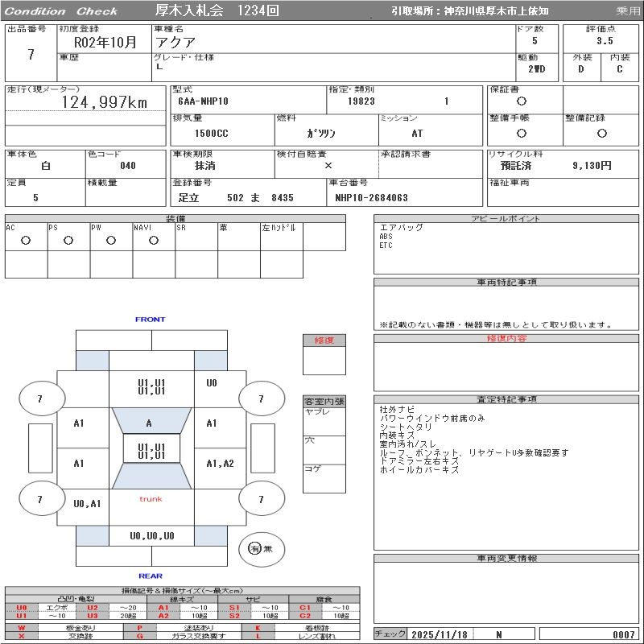Screen dimensions: 644x644
Task: Select the rear bumper panel marked U0,U0,U0
Action: coord(151,535)
